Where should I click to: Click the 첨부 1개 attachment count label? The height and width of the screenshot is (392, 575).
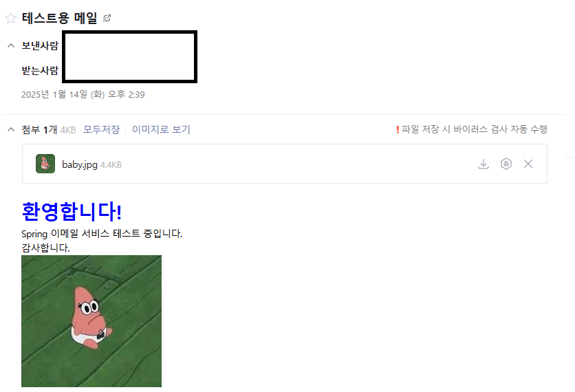tap(39, 129)
